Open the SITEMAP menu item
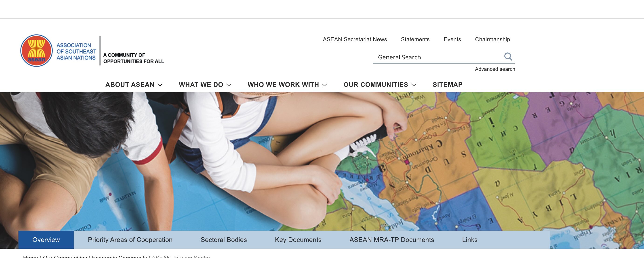Image resolution: width=644 pixels, height=258 pixels. (448, 85)
